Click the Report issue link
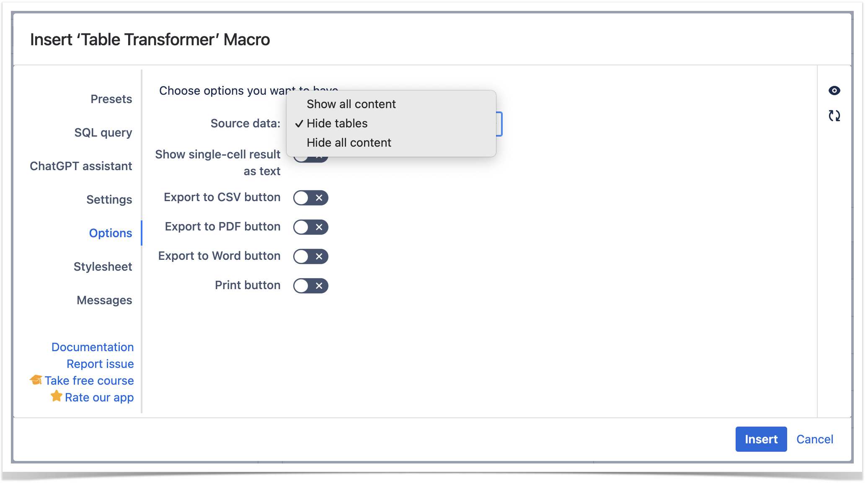 coord(100,364)
